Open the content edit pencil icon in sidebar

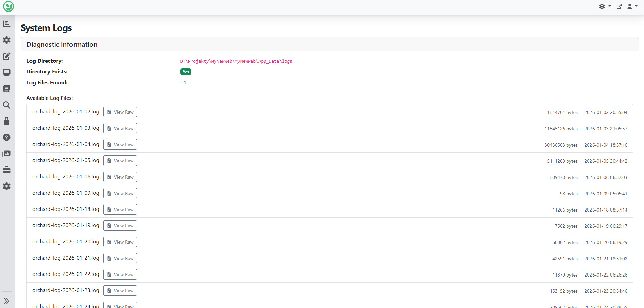(6, 56)
